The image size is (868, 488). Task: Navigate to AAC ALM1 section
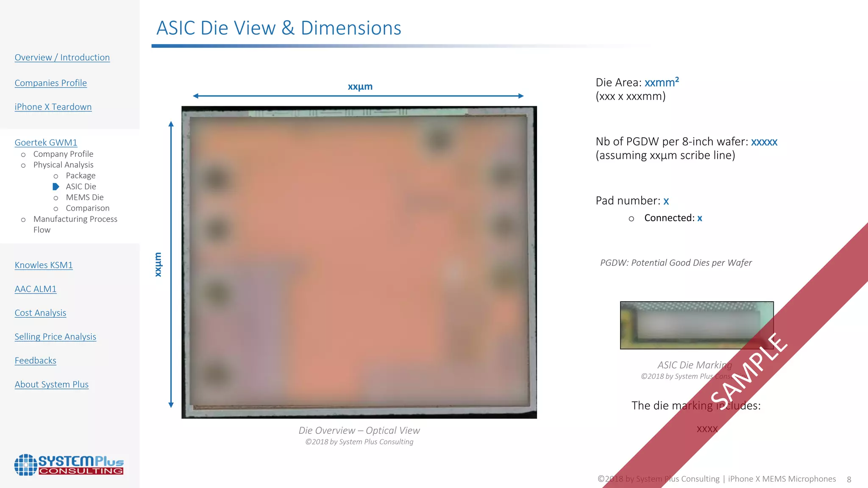[x=35, y=289]
